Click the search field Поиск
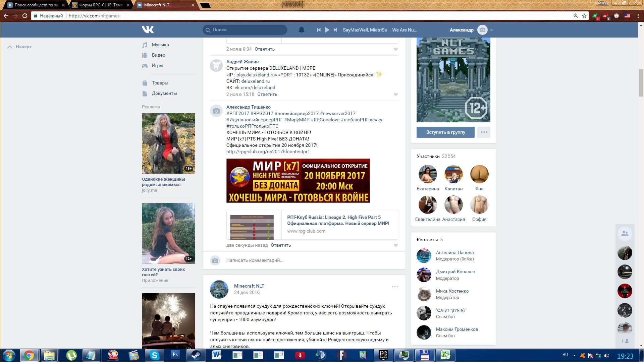This screenshot has height=362, width=644. click(245, 30)
